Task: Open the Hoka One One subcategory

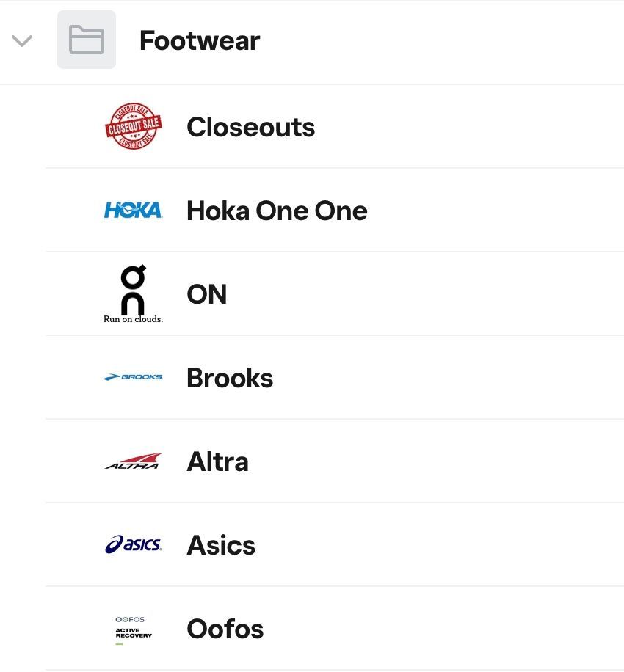Action: 277,211
